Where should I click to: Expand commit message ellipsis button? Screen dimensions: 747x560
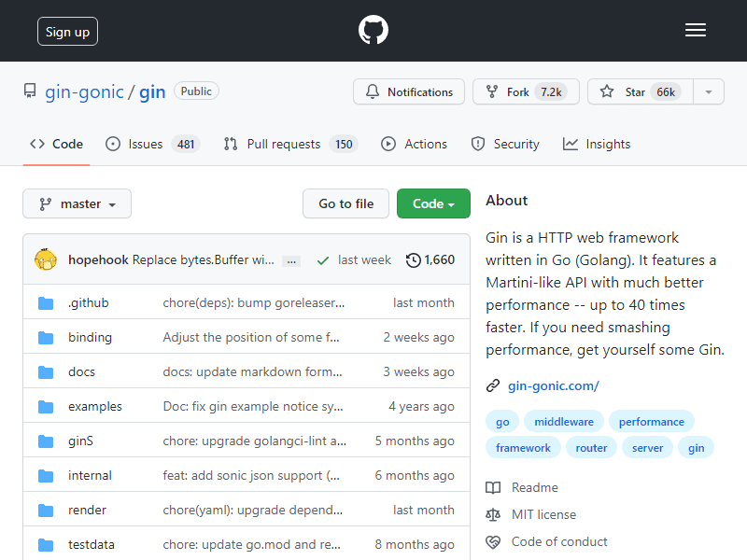point(291,261)
